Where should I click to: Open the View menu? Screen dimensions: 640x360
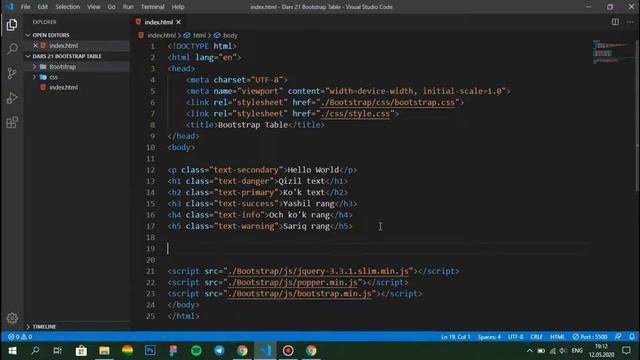93,7
